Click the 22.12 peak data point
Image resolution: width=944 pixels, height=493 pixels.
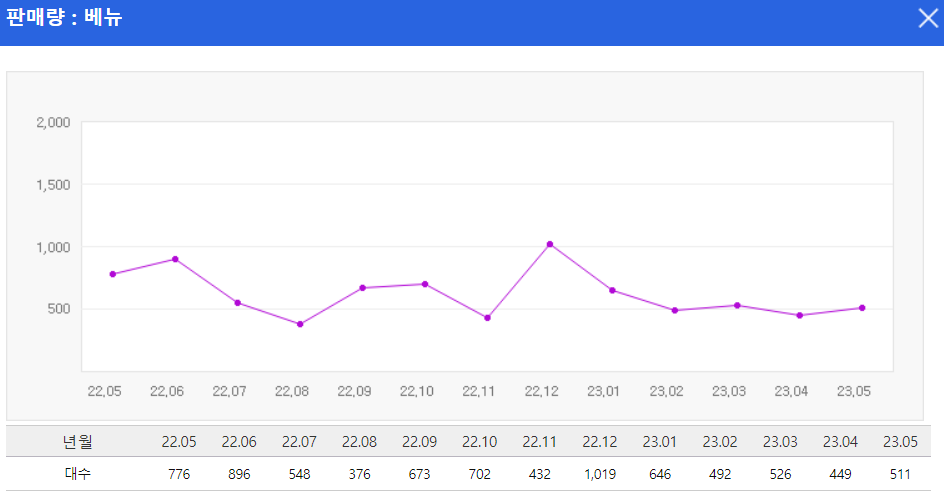(550, 244)
